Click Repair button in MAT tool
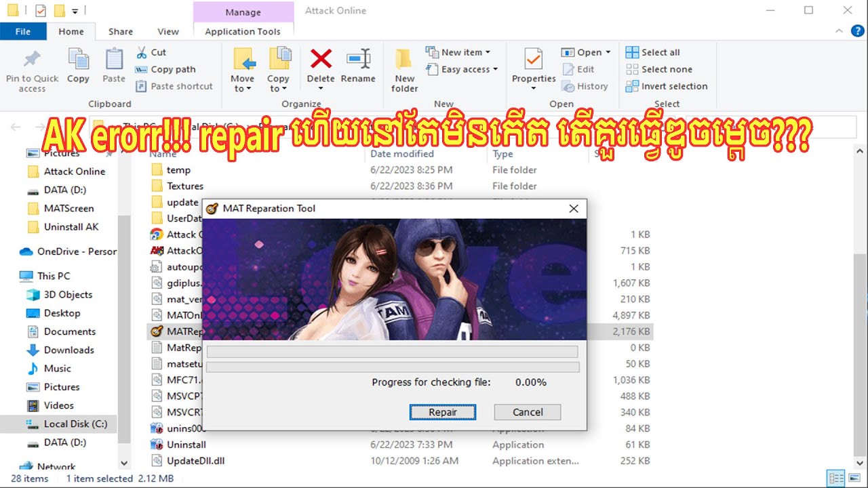Image resolution: width=868 pixels, height=488 pixels. point(443,412)
